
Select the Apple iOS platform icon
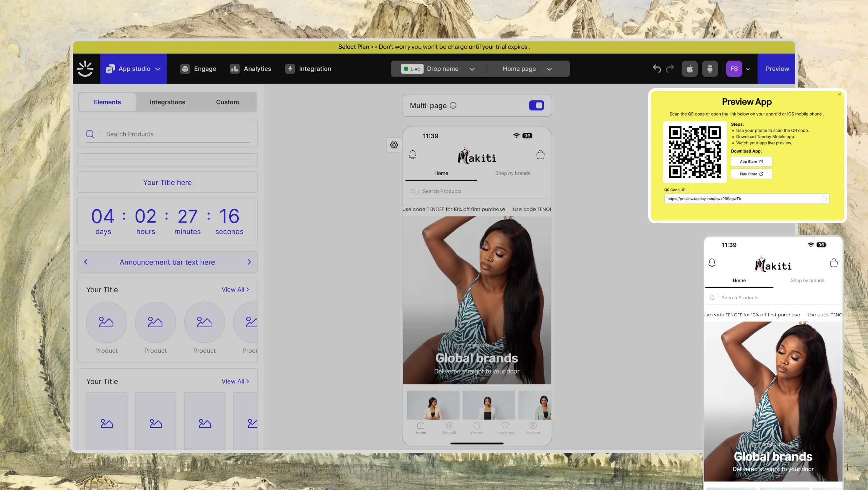point(689,69)
